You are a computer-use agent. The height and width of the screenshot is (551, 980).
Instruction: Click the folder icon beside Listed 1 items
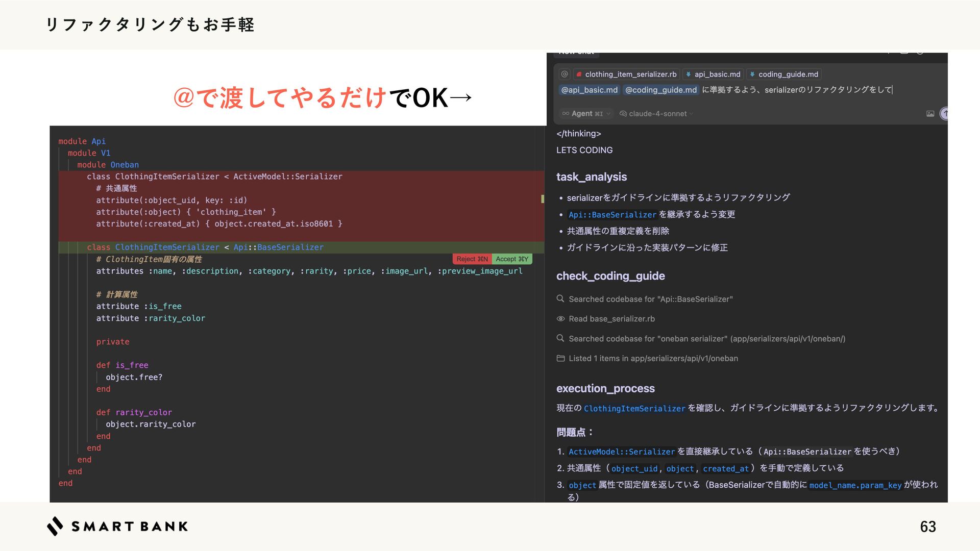[x=560, y=359]
